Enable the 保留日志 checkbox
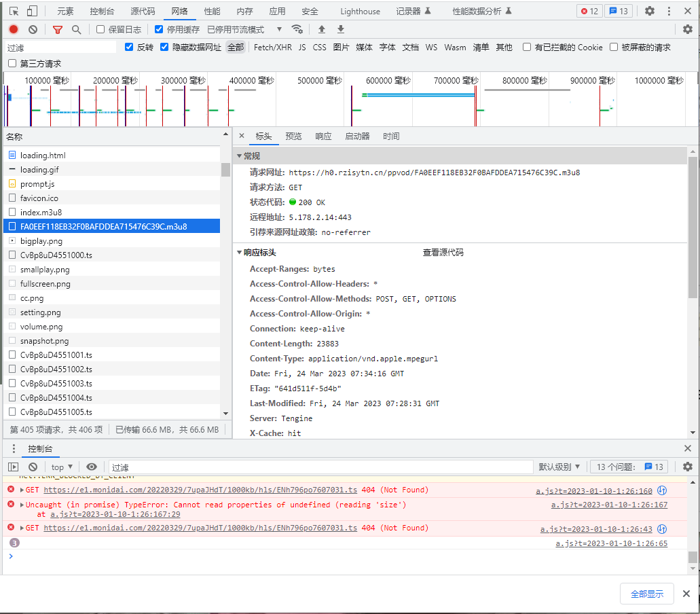Screen dimensions: 700x614 click(x=100, y=29)
